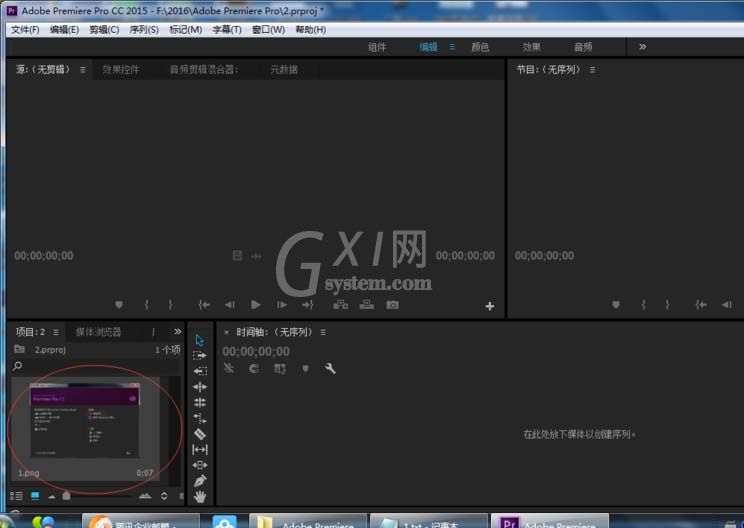Expand the workspace overflow chevron
This screenshot has height=528, width=744.
[642, 46]
